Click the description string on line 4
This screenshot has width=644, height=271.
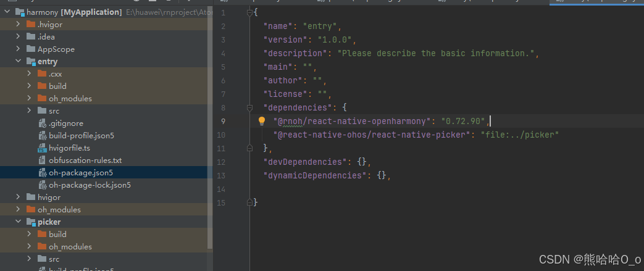[436, 53]
